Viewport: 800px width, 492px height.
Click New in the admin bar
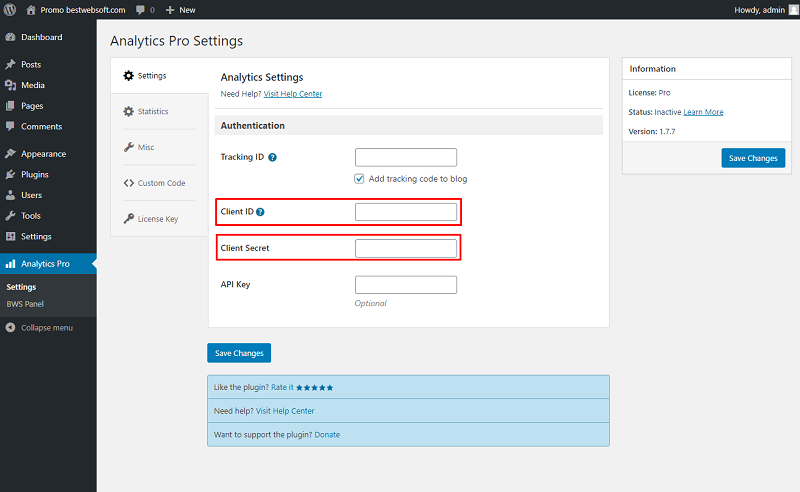[187, 10]
